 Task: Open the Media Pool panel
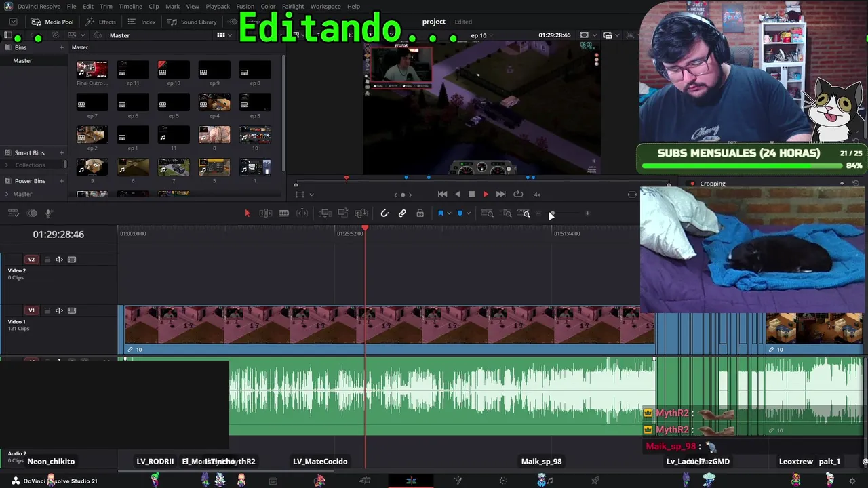click(x=52, y=22)
